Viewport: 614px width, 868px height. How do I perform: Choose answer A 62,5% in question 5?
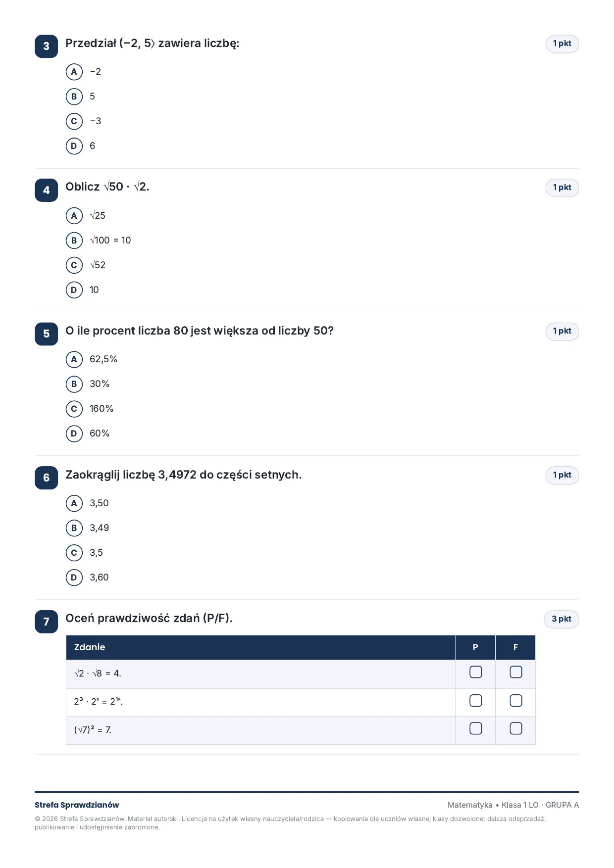[x=74, y=359]
